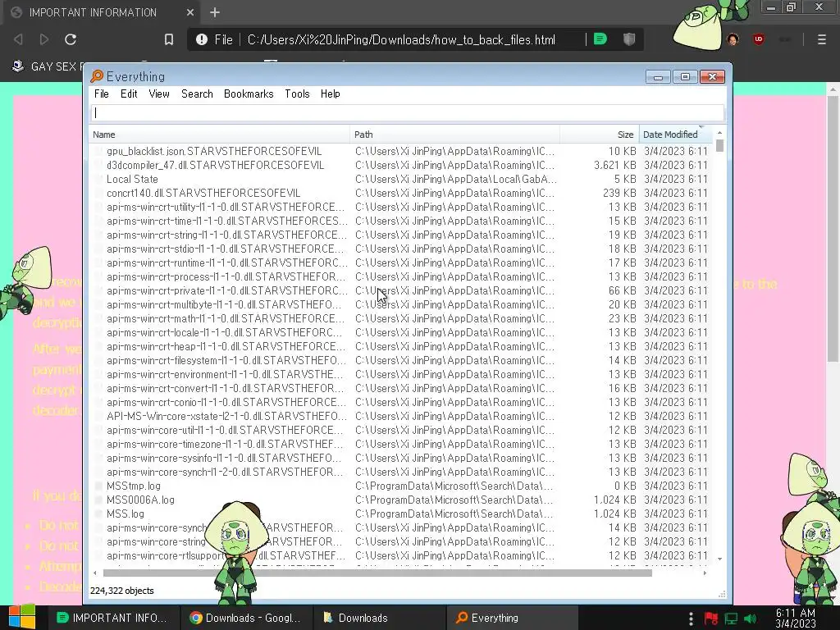Open uBlock Origin extension icon

pyautogui.click(x=759, y=39)
